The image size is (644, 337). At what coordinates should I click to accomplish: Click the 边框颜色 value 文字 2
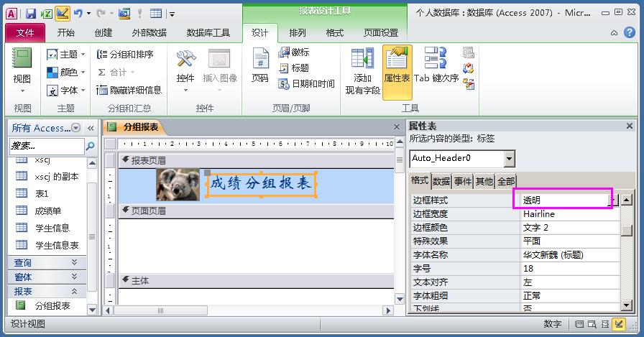point(570,227)
